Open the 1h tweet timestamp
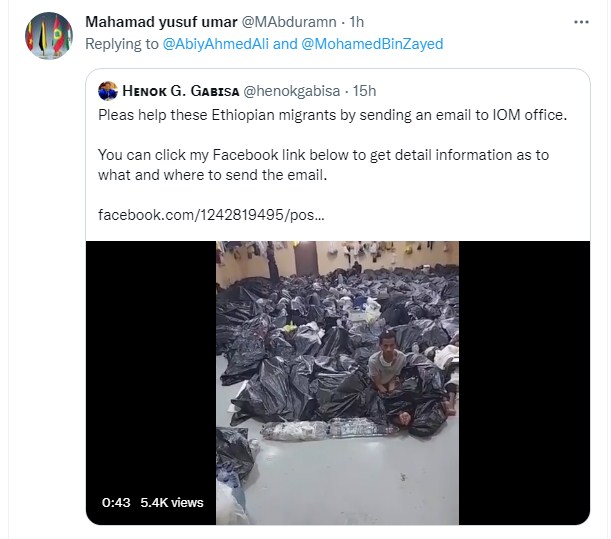 357,23
